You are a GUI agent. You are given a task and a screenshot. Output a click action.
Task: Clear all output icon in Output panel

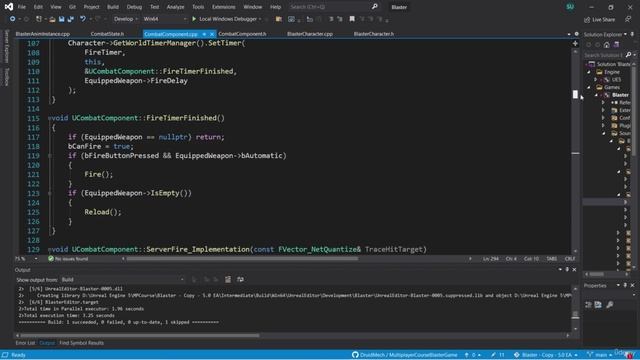[x=228, y=279]
